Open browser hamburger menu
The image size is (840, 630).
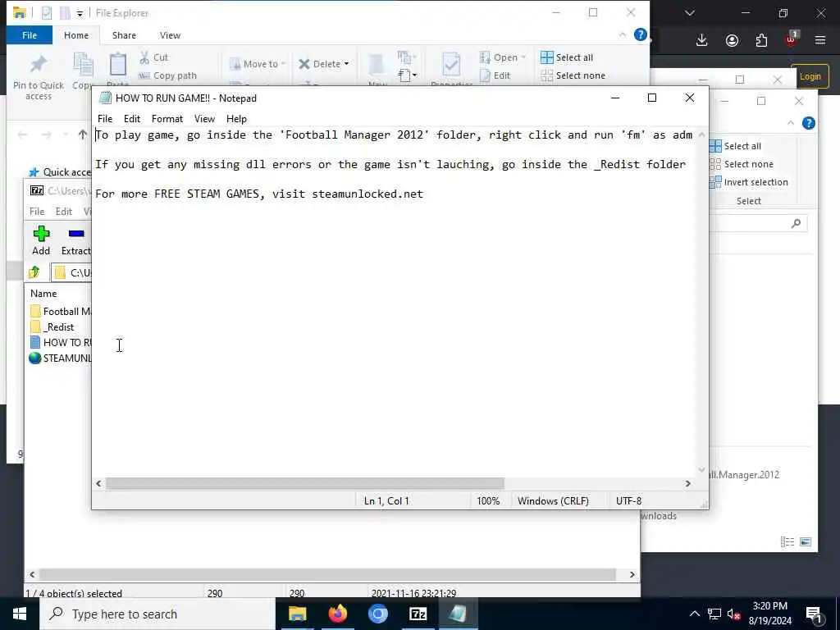point(820,40)
